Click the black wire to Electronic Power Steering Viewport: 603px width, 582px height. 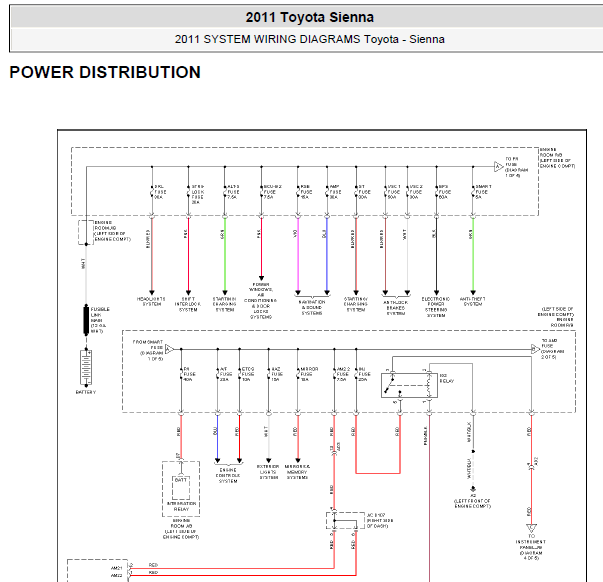(x=436, y=255)
